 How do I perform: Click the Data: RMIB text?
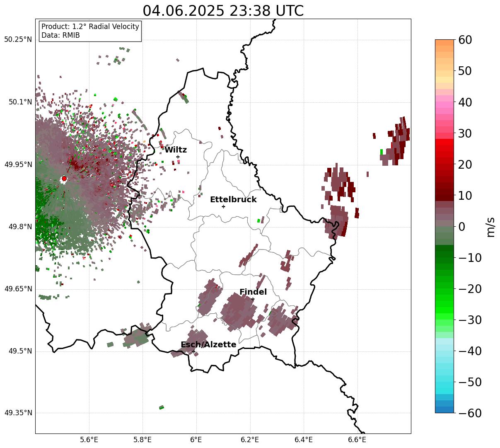(x=60, y=36)
